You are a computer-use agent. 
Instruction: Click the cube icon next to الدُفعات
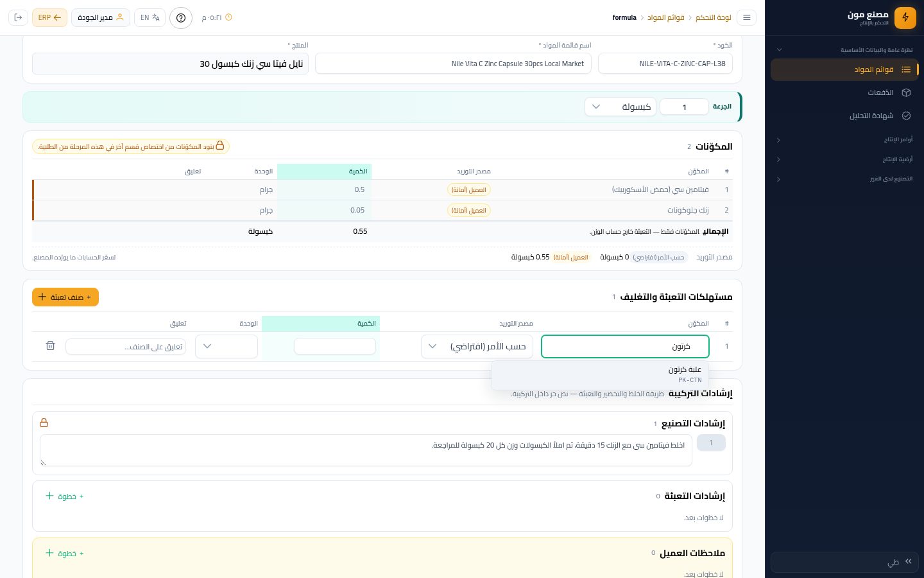(906, 92)
